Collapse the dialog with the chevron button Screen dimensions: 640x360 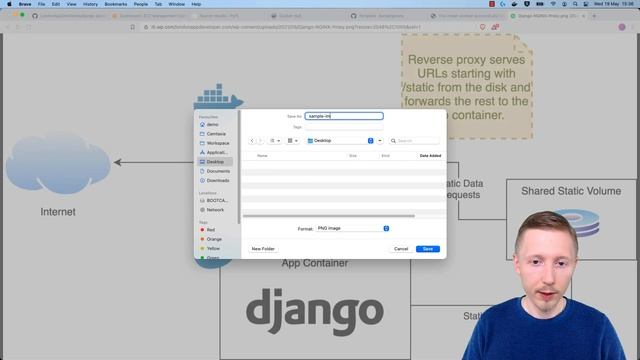point(380,141)
